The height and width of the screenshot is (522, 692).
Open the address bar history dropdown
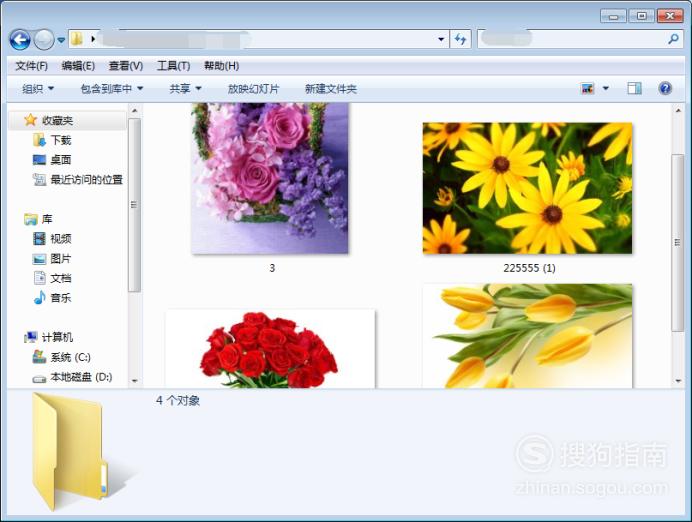[440, 39]
